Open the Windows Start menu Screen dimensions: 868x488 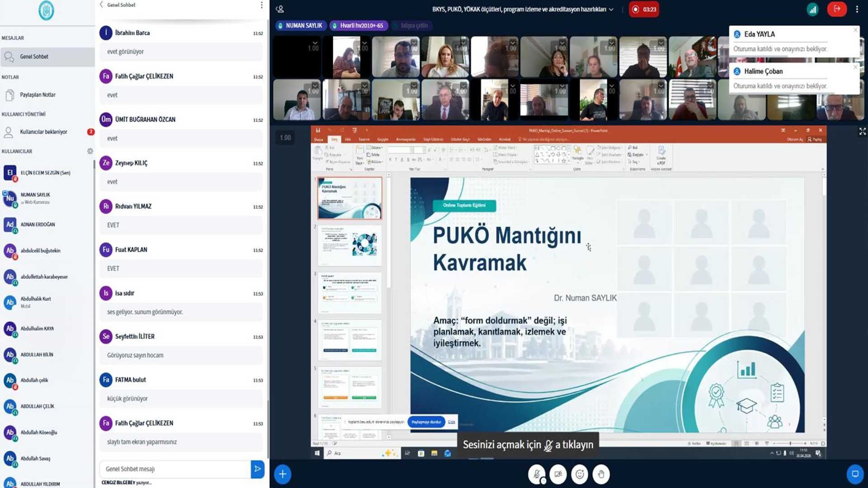click(317, 453)
